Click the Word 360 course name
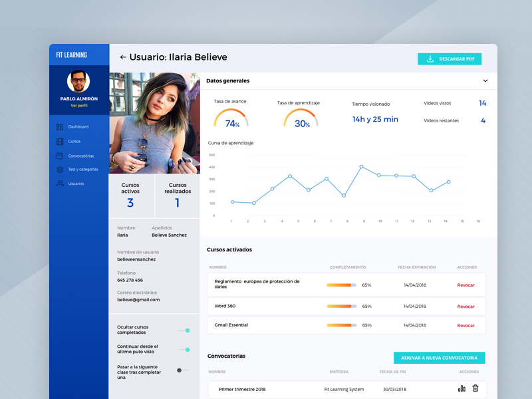The image size is (532, 399). (x=225, y=306)
